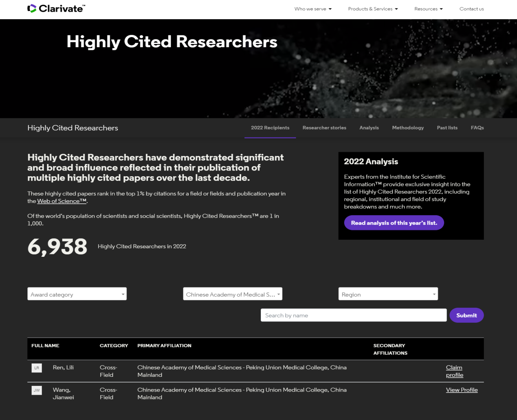Open the Analysis tab

pos(369,128)
